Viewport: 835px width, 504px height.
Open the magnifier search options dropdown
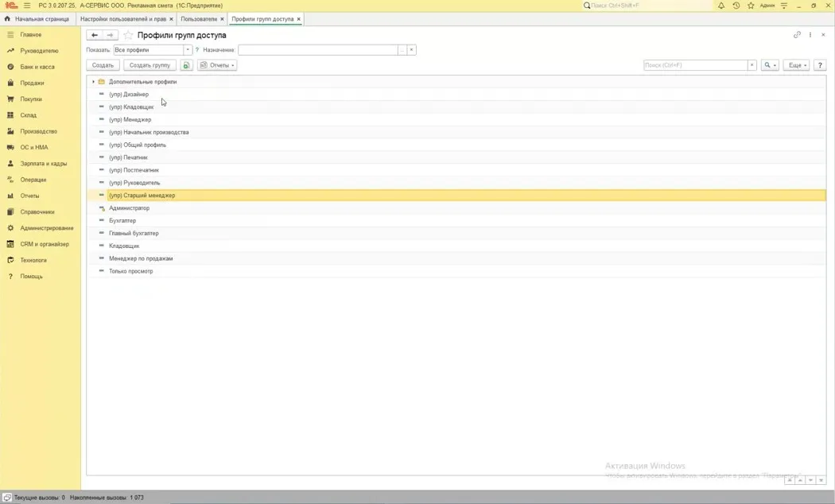coord(770,65)
